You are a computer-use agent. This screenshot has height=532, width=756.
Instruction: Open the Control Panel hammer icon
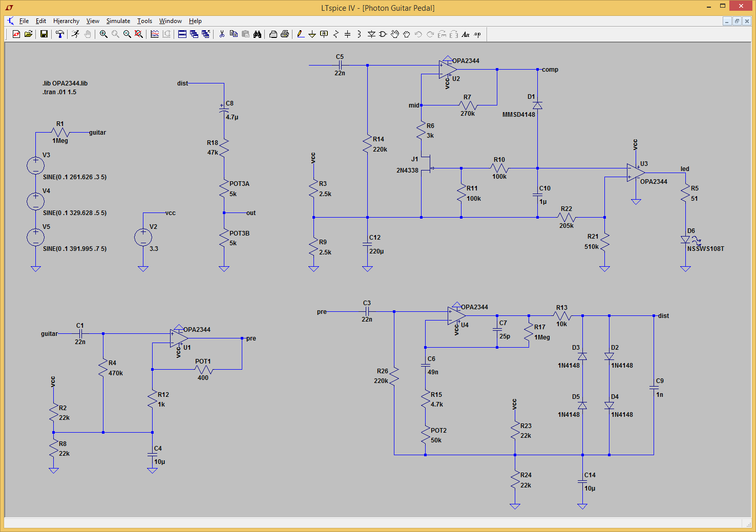(x=60, y=34)
